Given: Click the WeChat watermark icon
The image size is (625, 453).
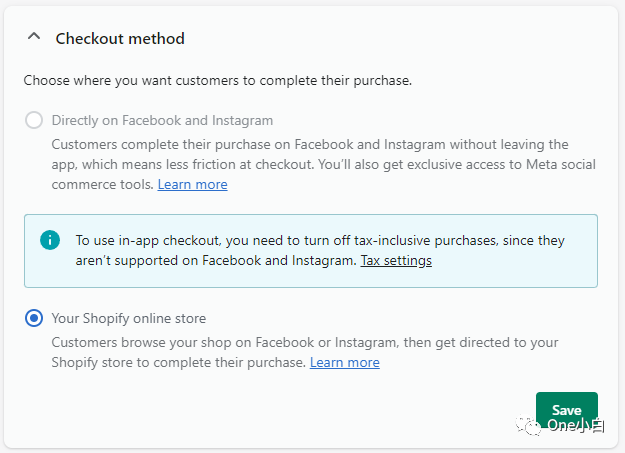Looking at the screenshot, I should point(527,426).
